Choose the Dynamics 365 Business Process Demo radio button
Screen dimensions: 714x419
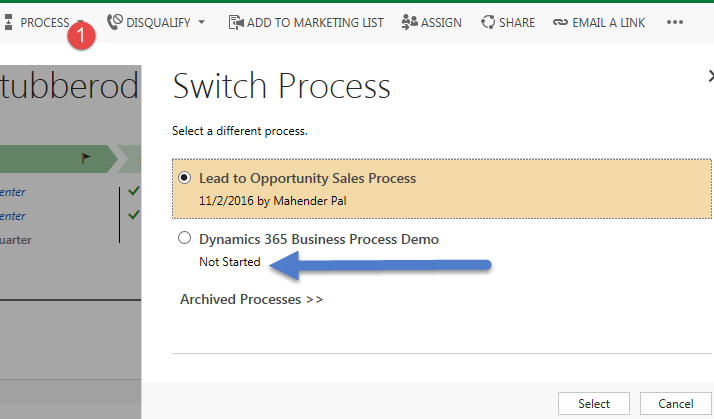[x=184, y=239]
